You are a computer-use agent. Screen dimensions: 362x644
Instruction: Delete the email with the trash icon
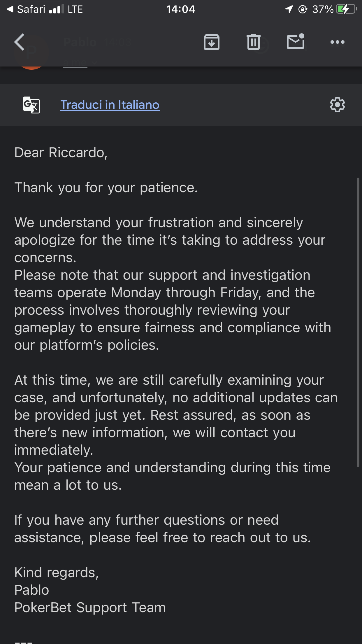pos(253,42)
